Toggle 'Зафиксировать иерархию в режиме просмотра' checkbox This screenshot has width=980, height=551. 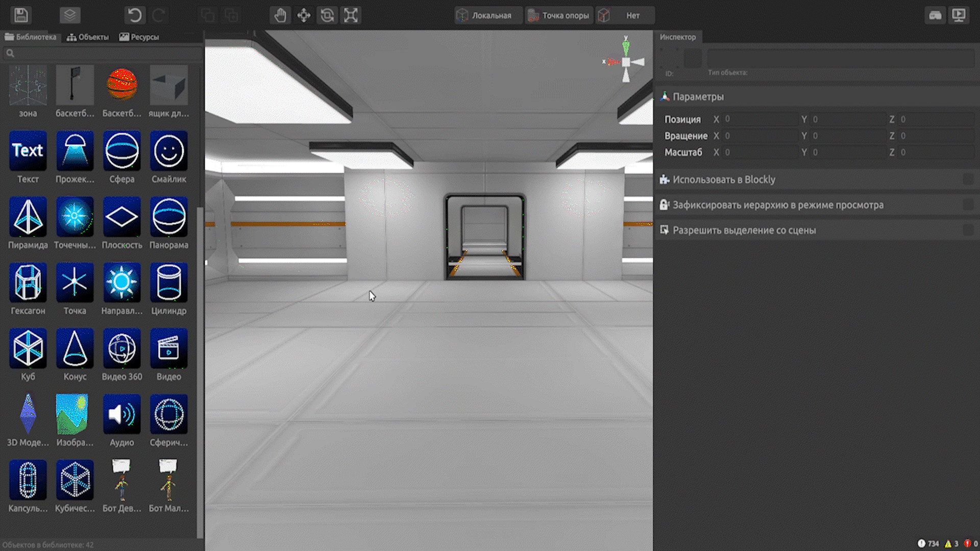pyautogui.click(x=968, y=205)
